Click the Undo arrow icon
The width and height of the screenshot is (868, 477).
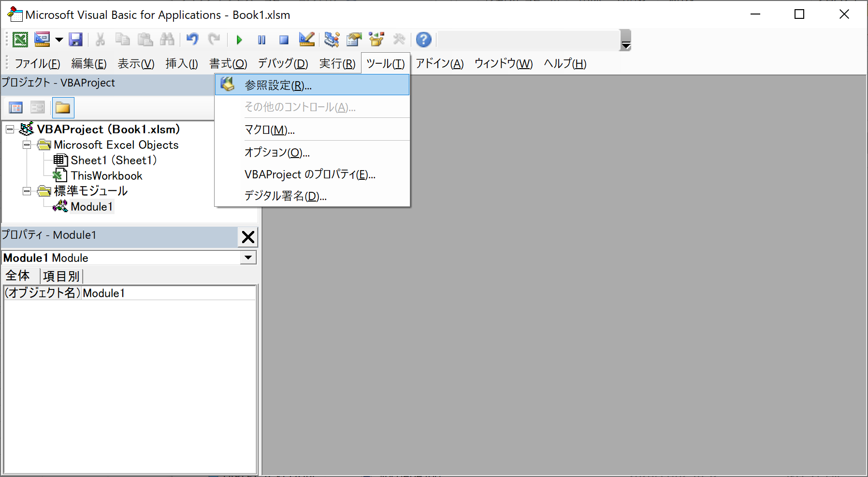tap(192, 40)
